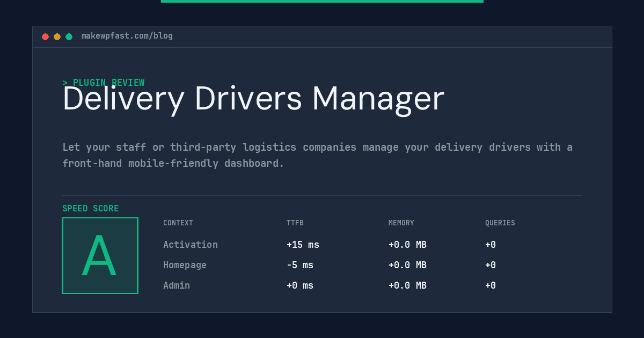Click the yellow minimize dot in window header
The width and height of the screenshot is (644, 338).
point(57,36)
